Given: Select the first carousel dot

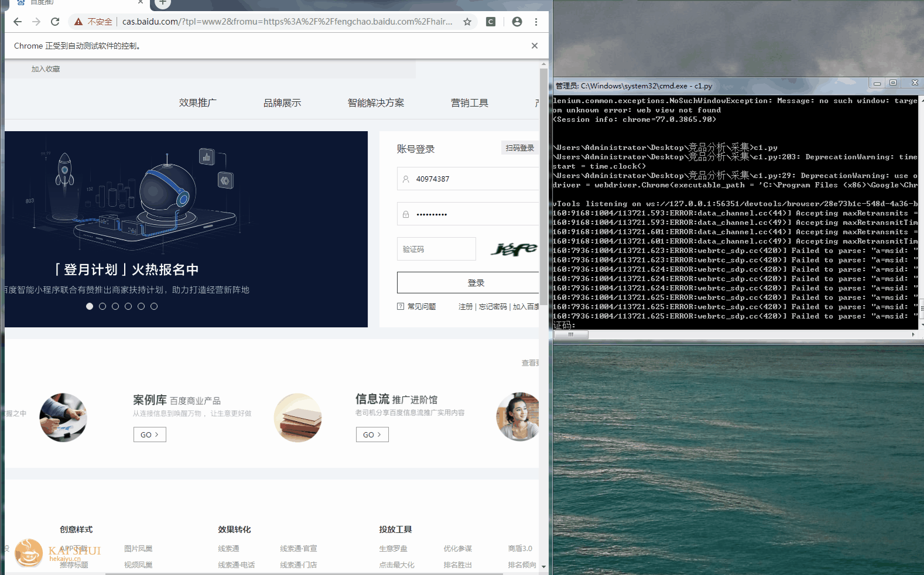Looking at the screenshot, I should click(x=90, y=306).
